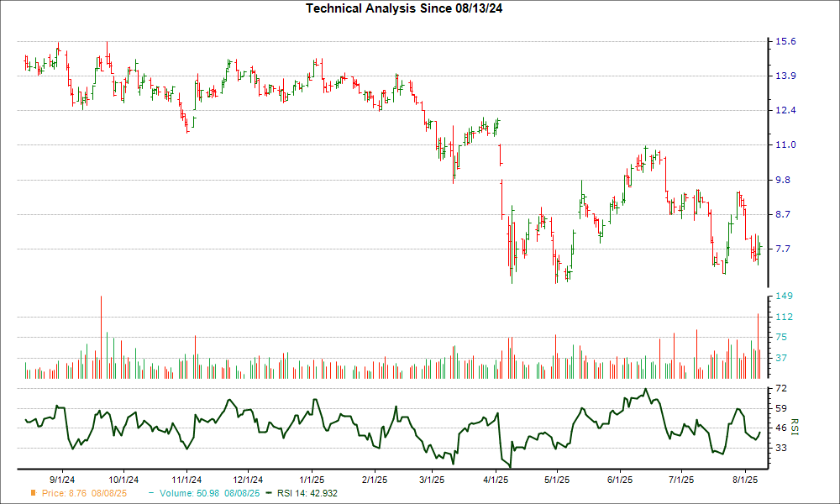
Task: Click the 72 RSI axis label
Action: coord(781,388)
